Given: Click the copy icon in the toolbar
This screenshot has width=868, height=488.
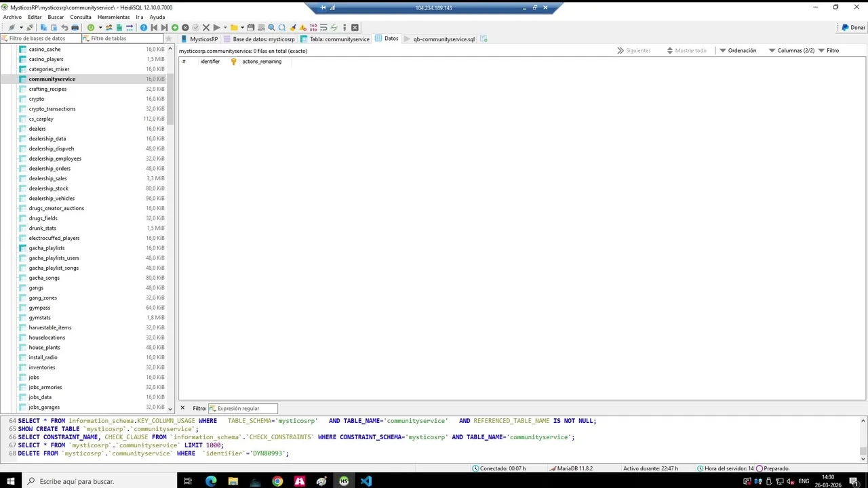Looking at the screenshot, I should (44, 28).
